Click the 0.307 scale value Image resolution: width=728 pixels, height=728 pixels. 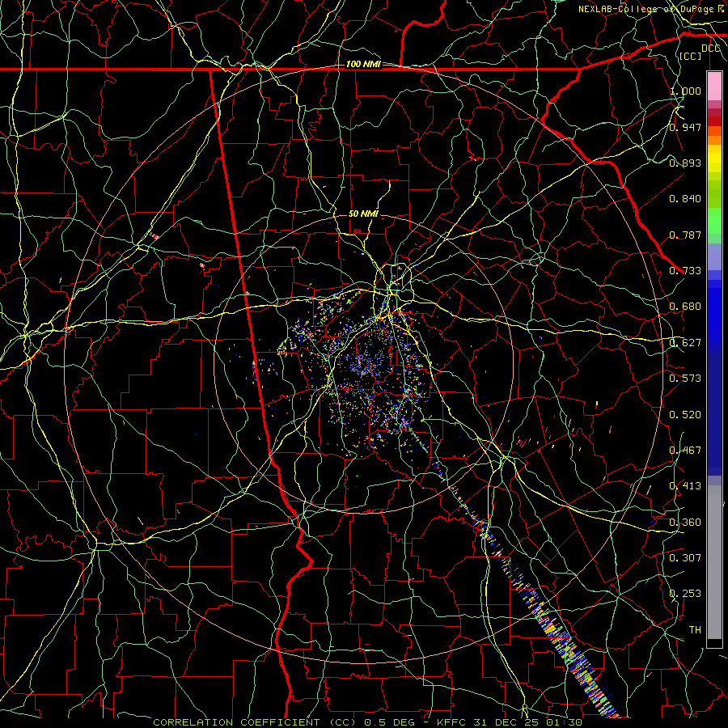point(685,557)
